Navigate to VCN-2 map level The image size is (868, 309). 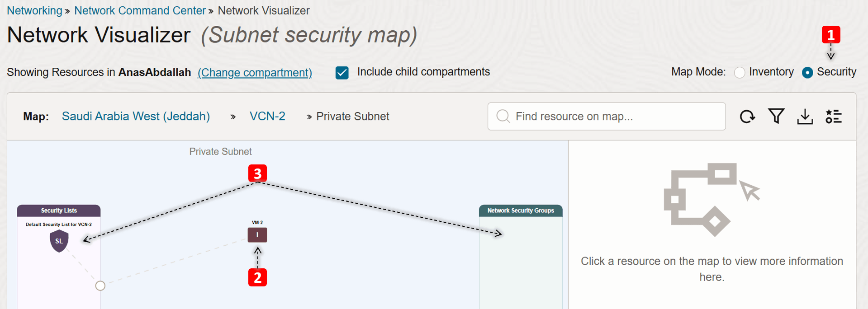pos(267,117)
